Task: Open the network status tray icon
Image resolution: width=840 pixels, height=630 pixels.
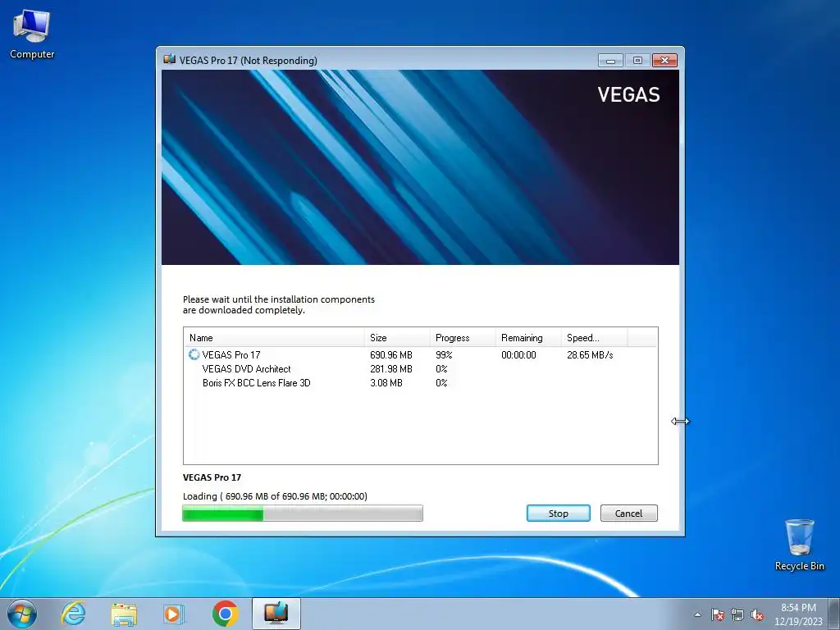Action: [x=737, y=614]
